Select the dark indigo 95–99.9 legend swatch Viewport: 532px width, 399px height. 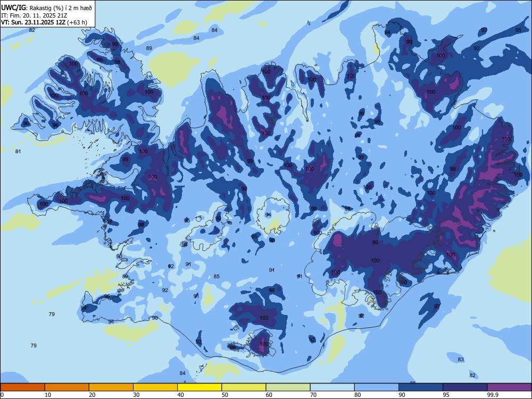tap(465, 387)
